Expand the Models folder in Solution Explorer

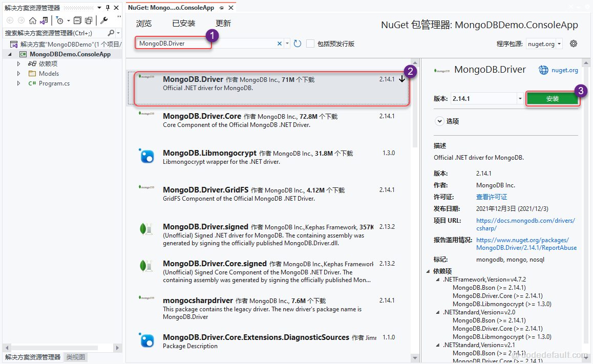(x=19, y=73)
